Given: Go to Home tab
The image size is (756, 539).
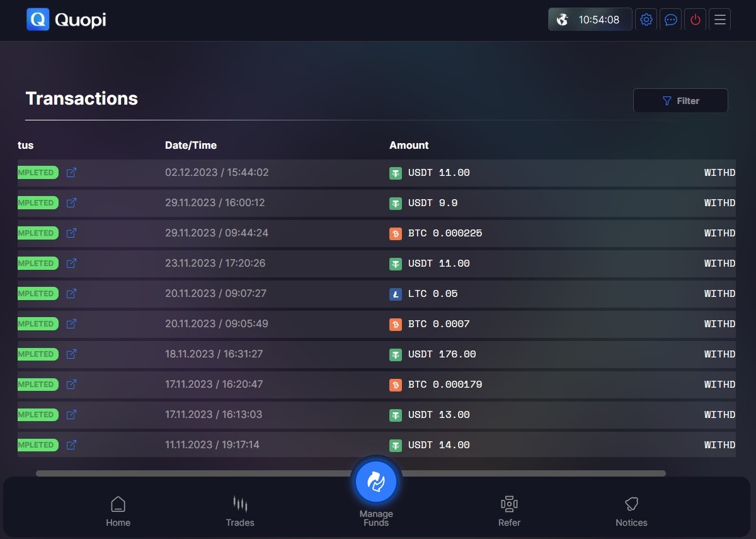Looking at the screenshot, I should [118, 511].
